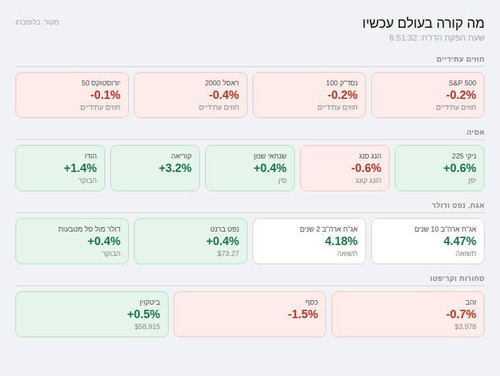Open the Eurostoxx 50 futures card
Image resolution: width=500 pixels, height=376 pixels.
click(x=72, y=95)
